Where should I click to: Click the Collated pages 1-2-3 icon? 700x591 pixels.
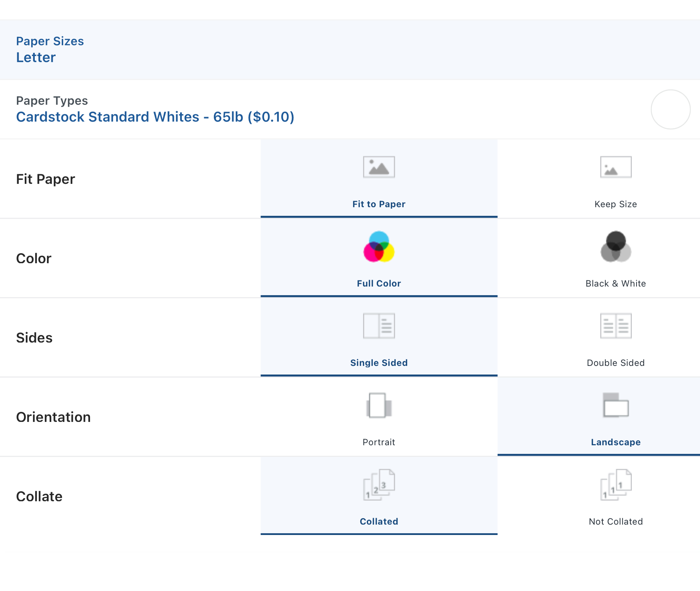click(x=379, y=485)
